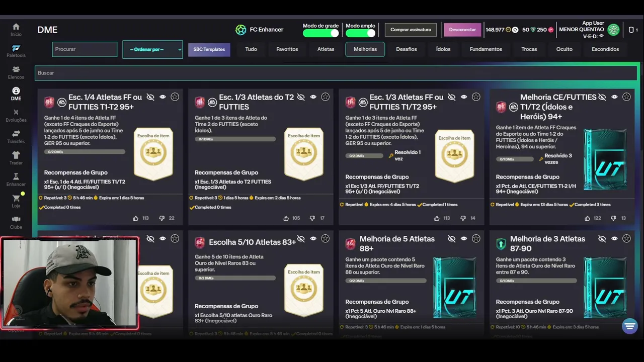Image resolution: width=644 pixels, height=362 pixels.
Task: Click the club crest beside MENOR QUENTAO
Action: 613,30
